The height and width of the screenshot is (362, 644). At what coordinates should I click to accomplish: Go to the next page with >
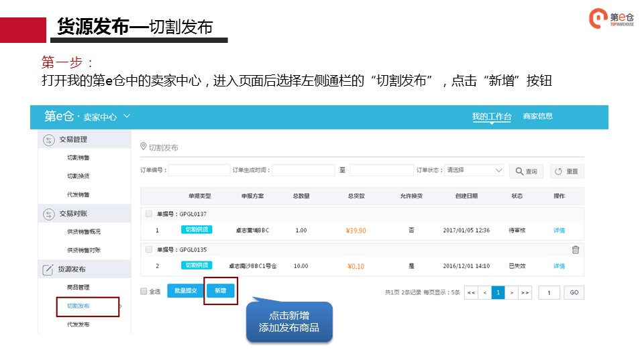511,292
